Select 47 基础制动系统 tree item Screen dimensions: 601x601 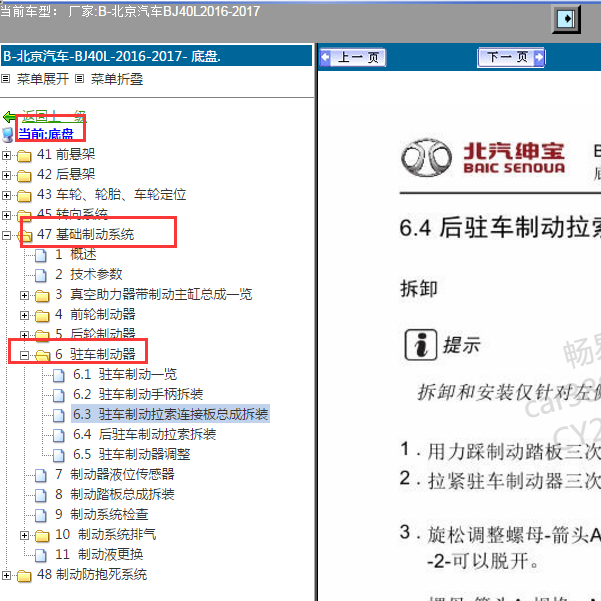85,234
